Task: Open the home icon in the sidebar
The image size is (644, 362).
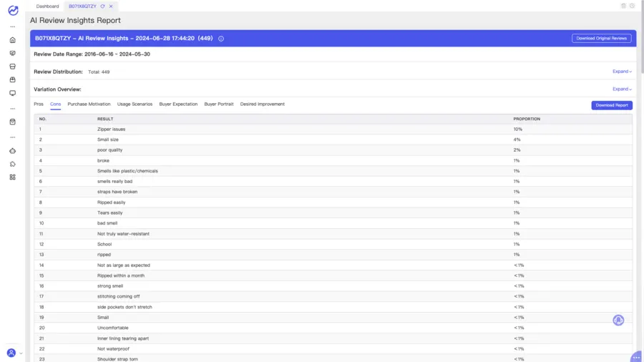Action: click(x=13, y=40)
